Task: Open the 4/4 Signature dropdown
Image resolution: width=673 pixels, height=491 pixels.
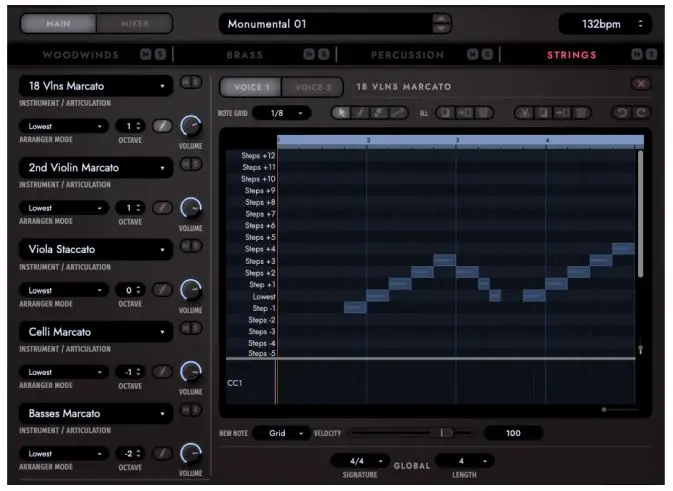Action: [x=360, y=461]
